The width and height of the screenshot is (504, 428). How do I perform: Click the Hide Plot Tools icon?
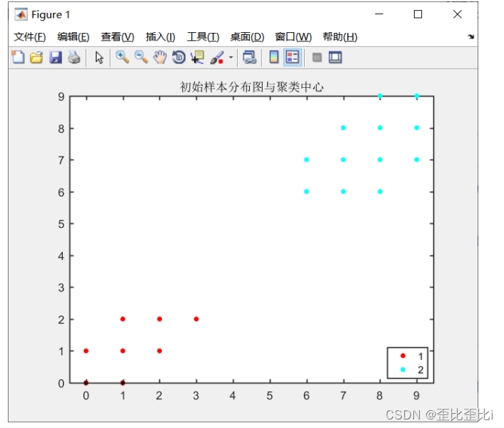(317, 57)
